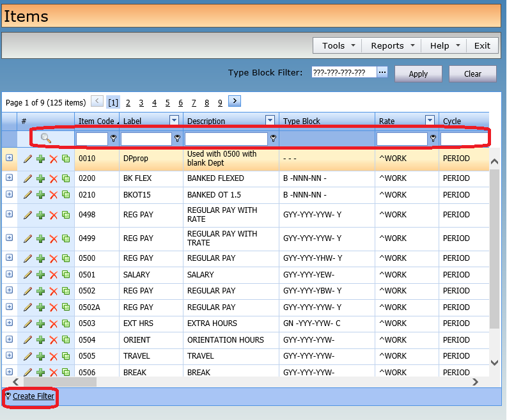
Task: Click the magnifying glass search icon in filter row
Action: [45, 138]
